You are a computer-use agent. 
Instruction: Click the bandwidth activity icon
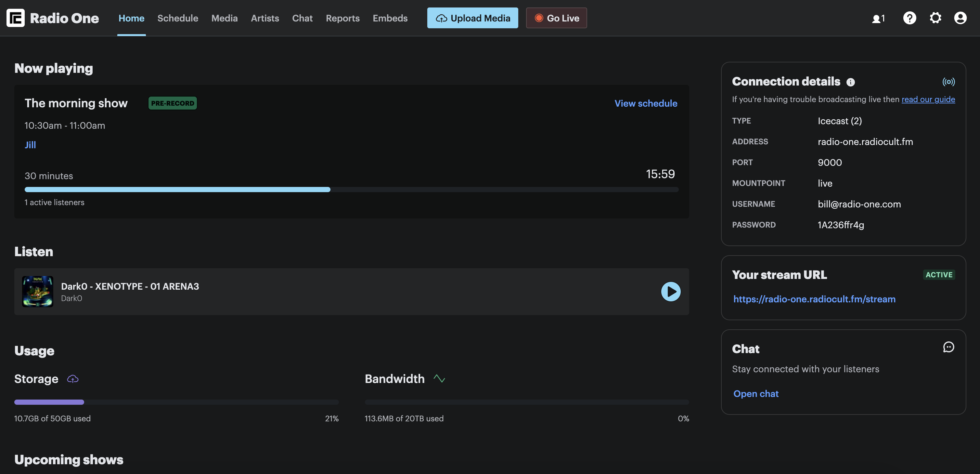tap(439, 379)
